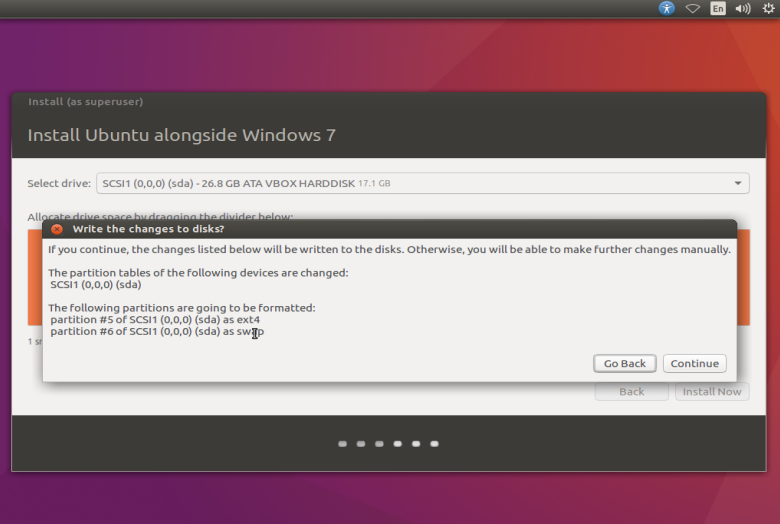This screenshot has height=524, width=780.
Task: Click the Go Back button
Action: coord(625,363)
